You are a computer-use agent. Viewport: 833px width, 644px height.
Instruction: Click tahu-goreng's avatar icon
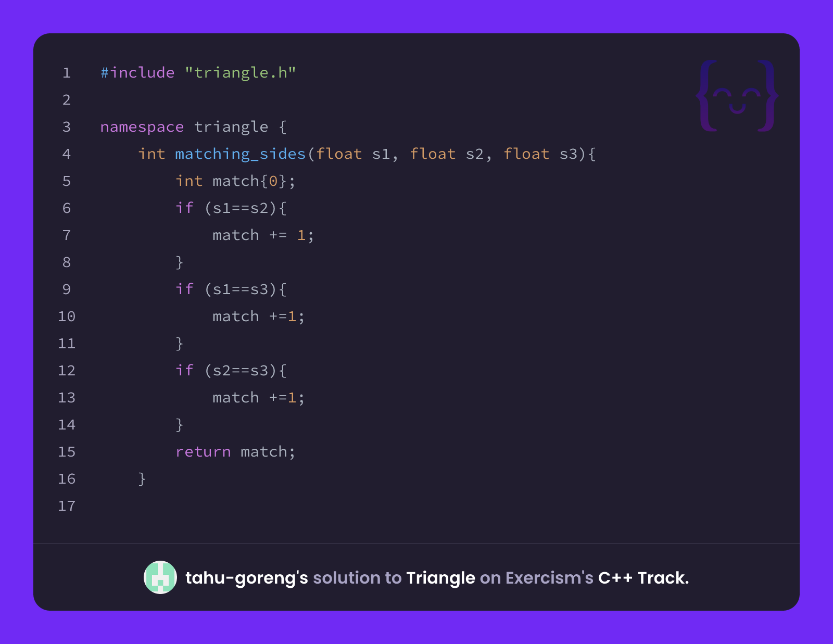coord(160,577)
